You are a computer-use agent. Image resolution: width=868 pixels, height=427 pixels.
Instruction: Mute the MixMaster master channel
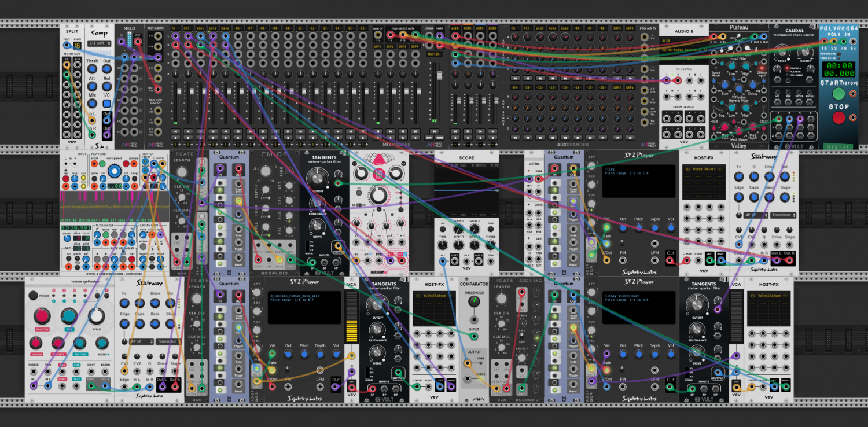434,131
